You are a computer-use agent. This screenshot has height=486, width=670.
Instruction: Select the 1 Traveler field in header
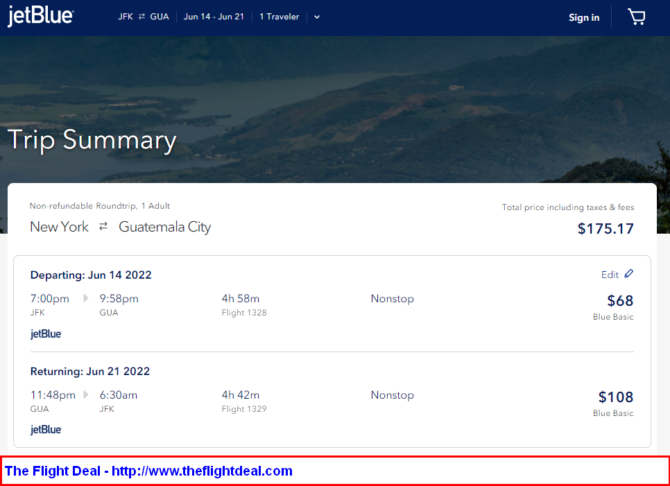[279, 17]
